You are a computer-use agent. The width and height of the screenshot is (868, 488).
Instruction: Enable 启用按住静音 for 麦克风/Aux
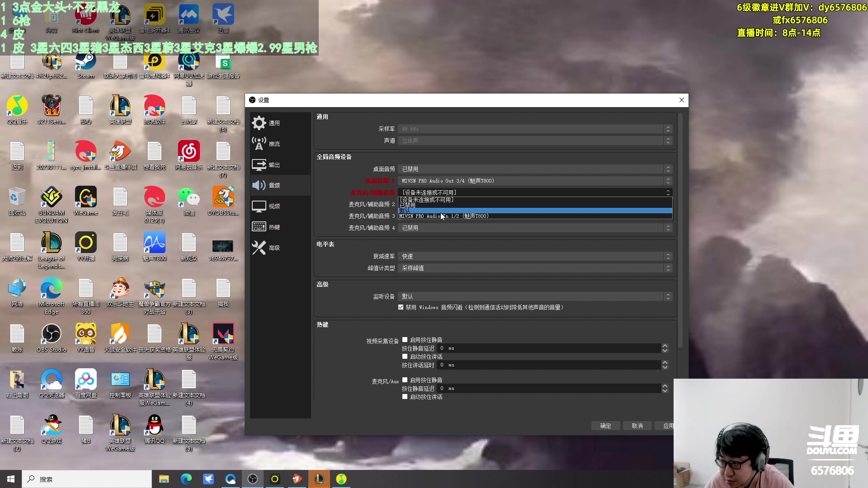pos(405,380)
